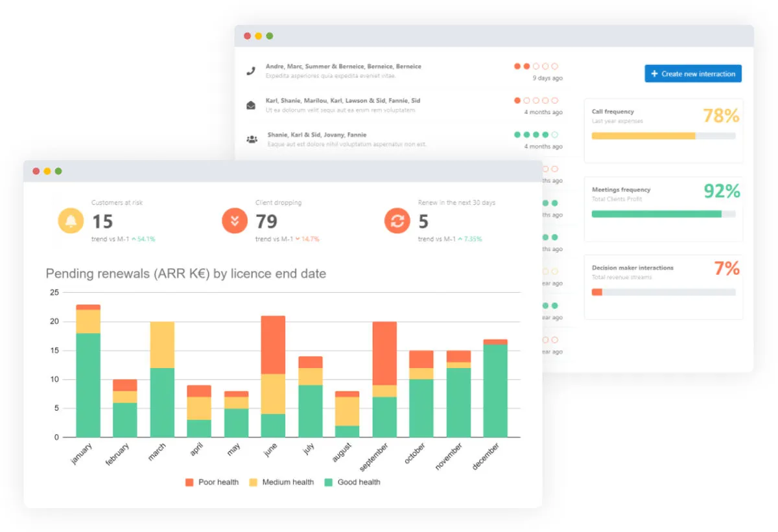Click the green good health segment of January bar
The height and width of the screenshot is (532, 778).
coord(88,385)
